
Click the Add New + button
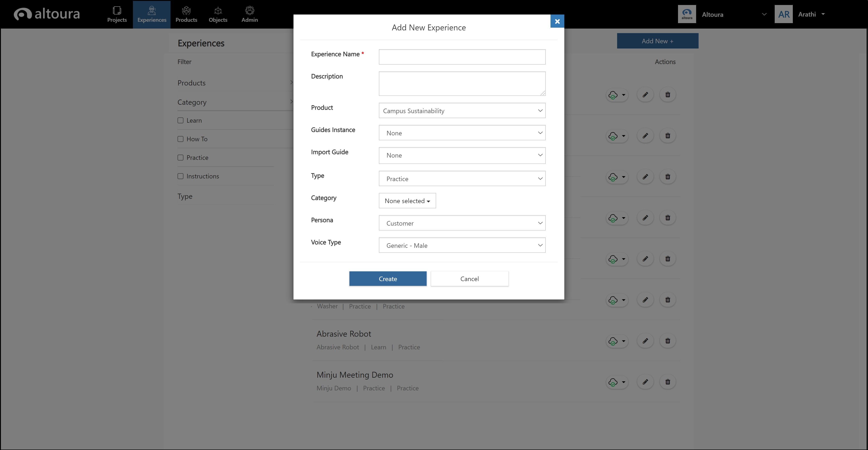coord(657,41)
